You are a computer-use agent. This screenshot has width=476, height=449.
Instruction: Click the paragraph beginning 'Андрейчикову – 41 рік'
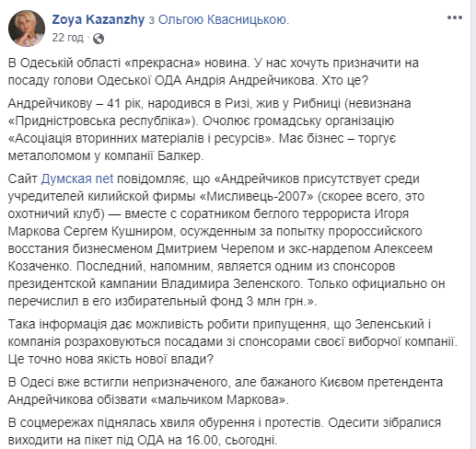click(209, 130)
